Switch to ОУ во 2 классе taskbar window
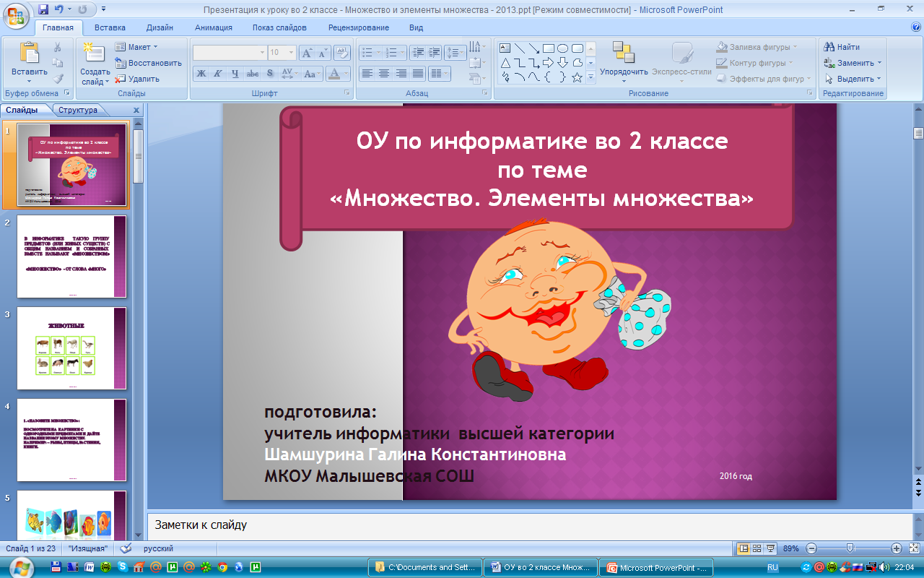Viewport: 924px width, 578px height. point(541,567)
